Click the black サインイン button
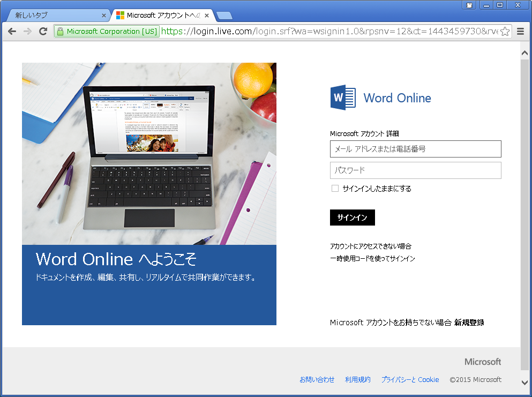Viewport: 532px width, 397px height. [x=352, y=218]
